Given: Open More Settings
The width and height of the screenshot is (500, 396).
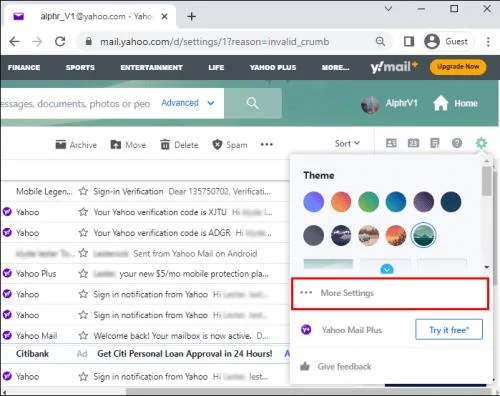Looking at the screenshot, I should pyautogui.click(x=390, y=293).
